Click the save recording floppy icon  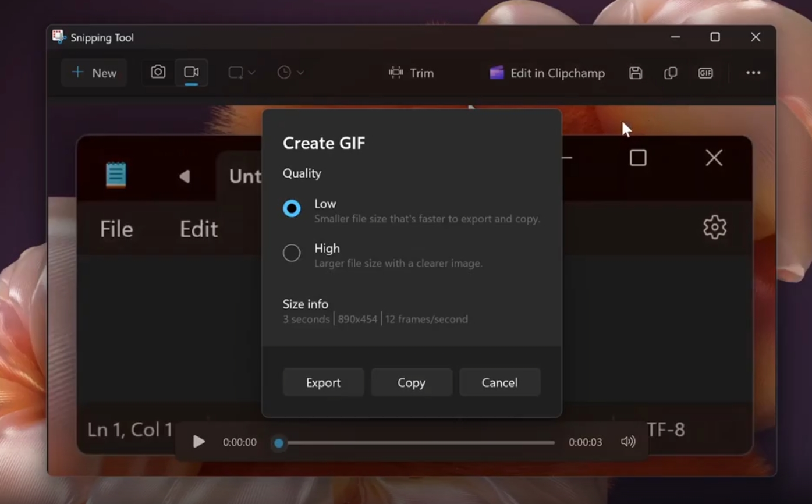tap(636, 73)
